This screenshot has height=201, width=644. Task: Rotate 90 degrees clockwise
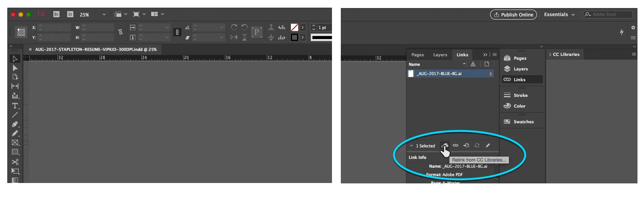pos(234,27)
